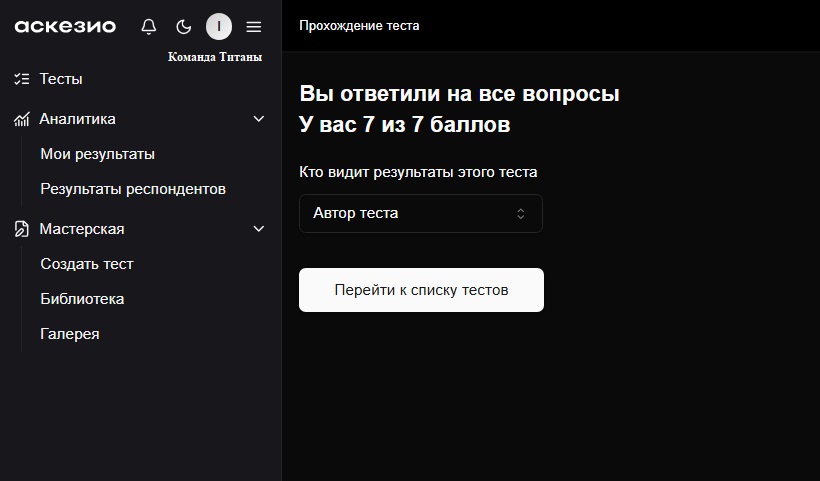
Task: Go to Результаты респондентов
Action: [133, 189]
